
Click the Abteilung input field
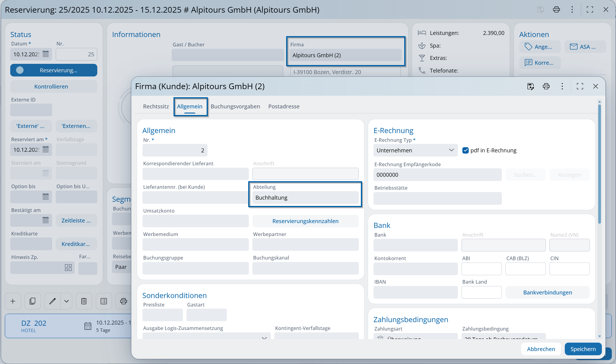point(305,198)
